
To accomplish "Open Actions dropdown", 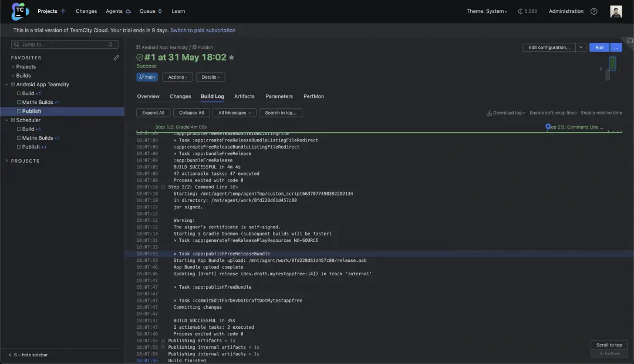I will tap(177, 77).
